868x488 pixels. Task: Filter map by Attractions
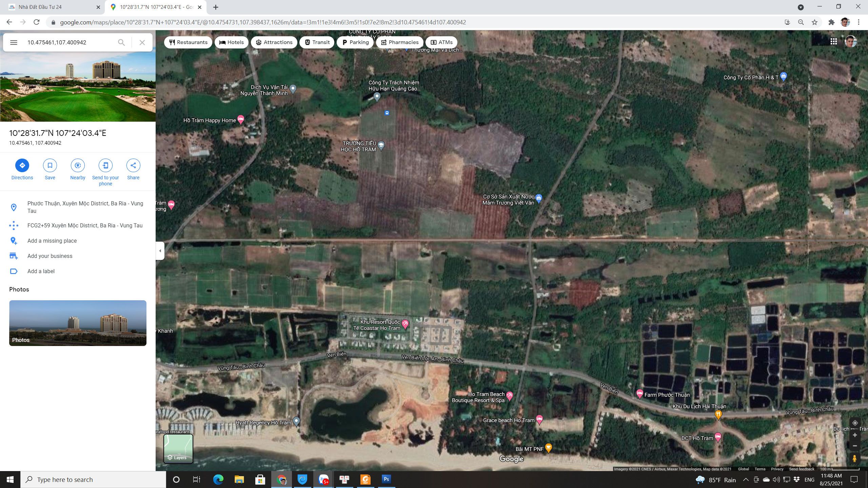click(274, 42)
